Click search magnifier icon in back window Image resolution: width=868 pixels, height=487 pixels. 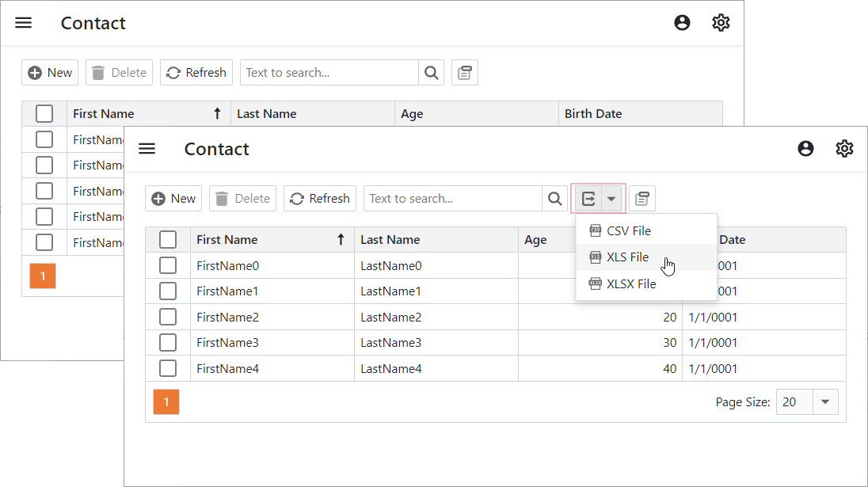(x=432, y=73)
